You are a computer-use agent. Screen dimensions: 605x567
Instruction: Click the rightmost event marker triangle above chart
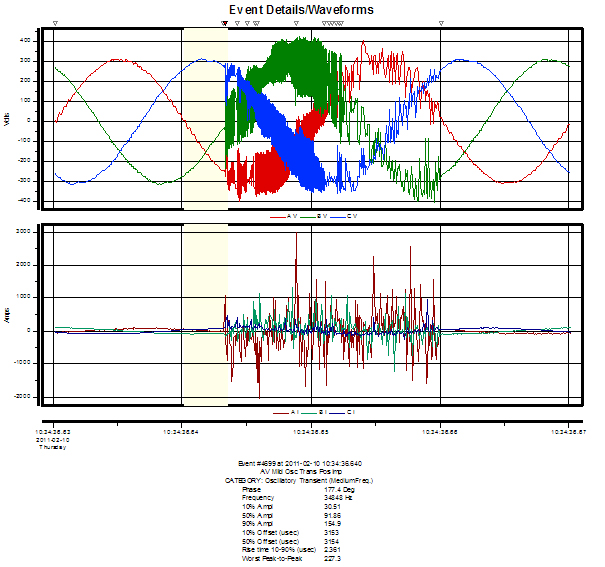click(441, 22)
